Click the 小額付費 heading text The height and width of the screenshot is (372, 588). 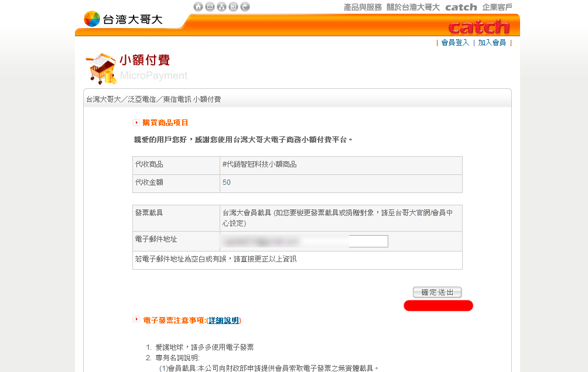click(x=145, y=60)
